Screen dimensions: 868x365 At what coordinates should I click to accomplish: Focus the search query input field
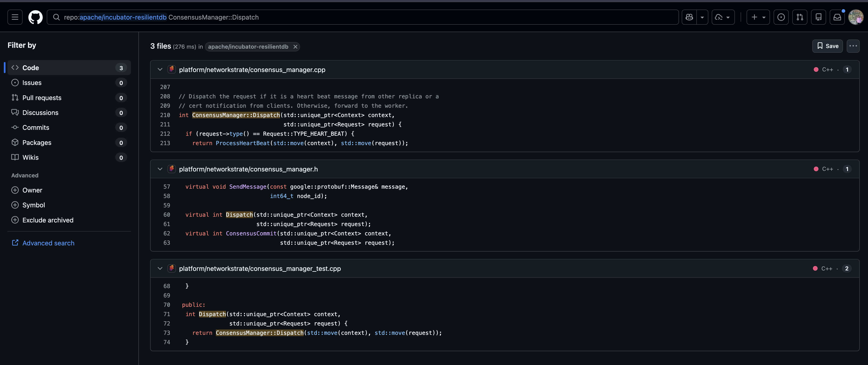[363, 17]
